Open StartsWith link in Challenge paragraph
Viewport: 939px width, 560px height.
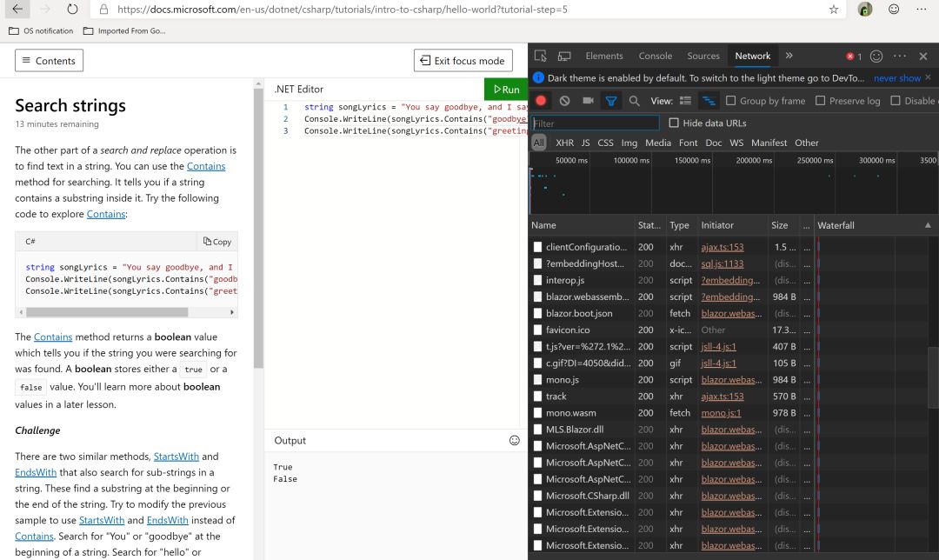coord(176,457)
